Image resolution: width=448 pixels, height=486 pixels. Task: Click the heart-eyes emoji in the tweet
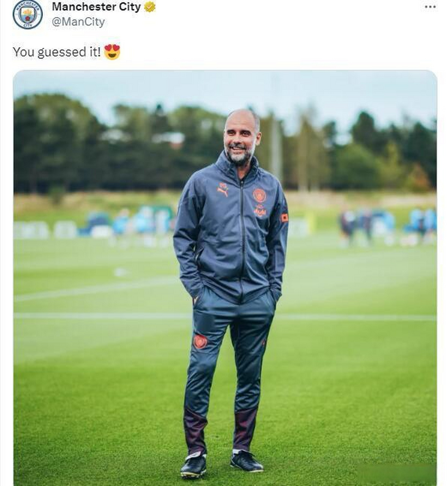[112, 52]
